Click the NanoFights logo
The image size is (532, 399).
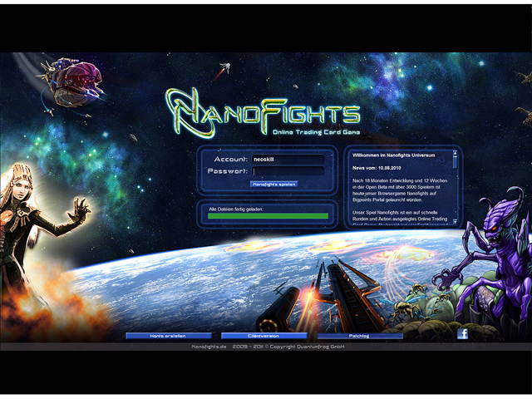(263, 112)
